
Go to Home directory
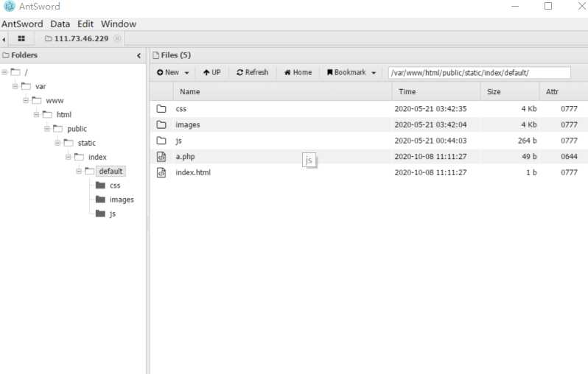(298, 72)
